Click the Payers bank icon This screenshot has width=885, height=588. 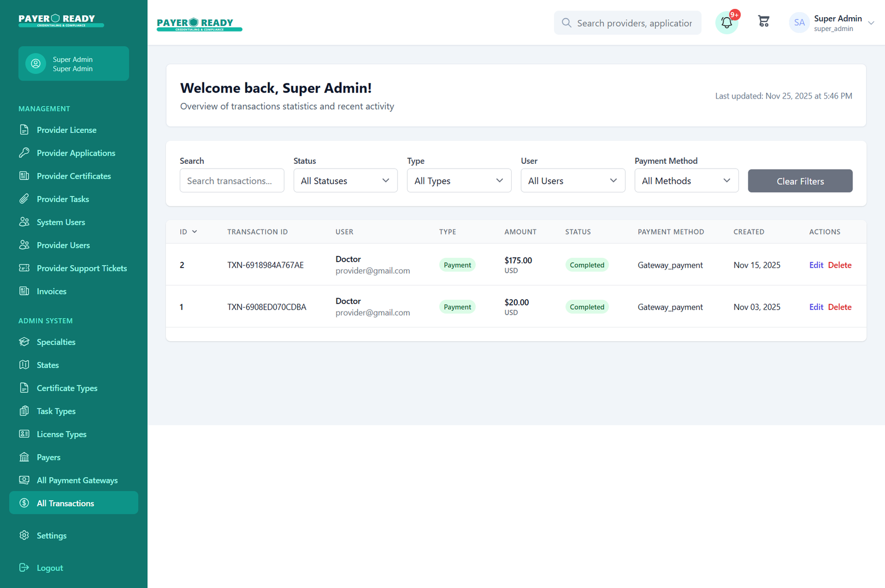point(24,457)
